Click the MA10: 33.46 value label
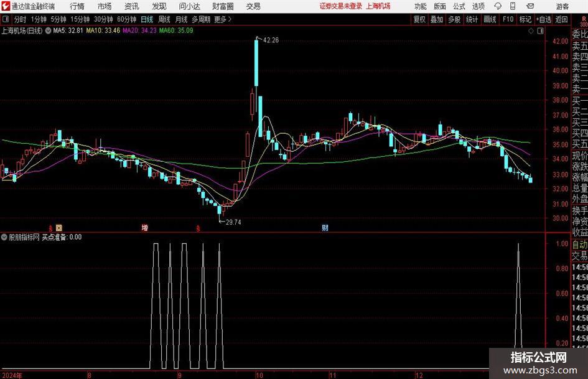Screen dimensions: 588x379 [103, 30]
